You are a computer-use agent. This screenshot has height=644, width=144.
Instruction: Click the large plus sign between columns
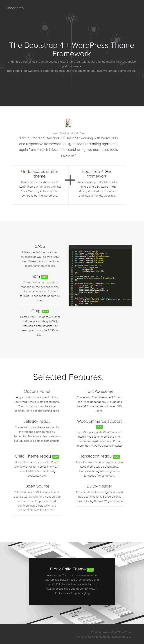pos(70,180)
